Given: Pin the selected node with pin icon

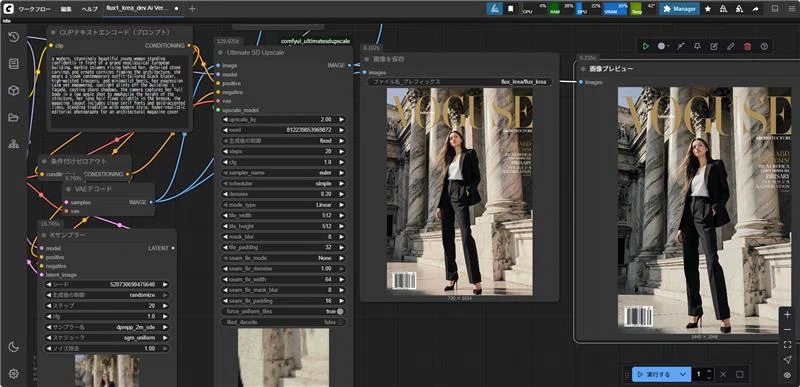Looking at the screenshot, I should pos(697,46).
